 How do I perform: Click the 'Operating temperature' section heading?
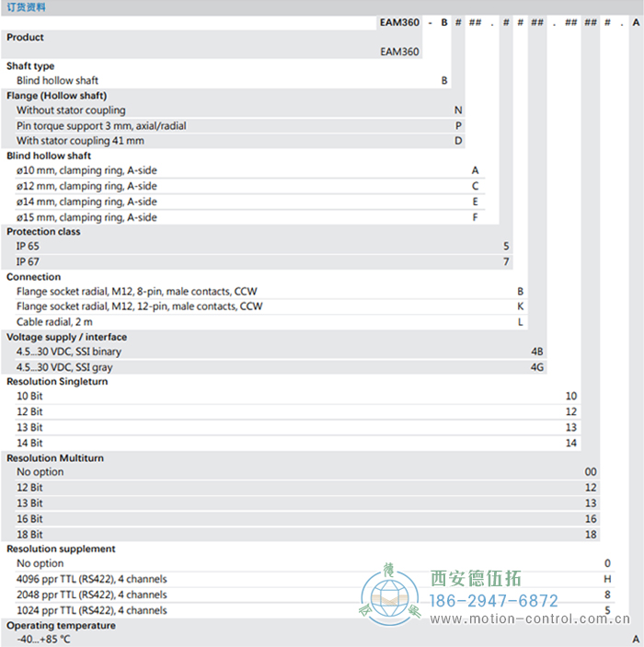(x=61, y=625)
